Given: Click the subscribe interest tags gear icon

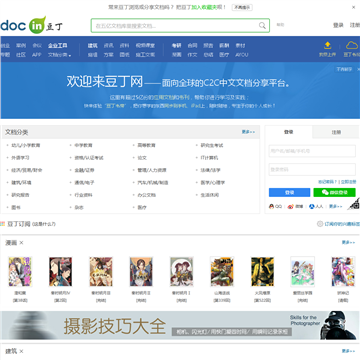Looking at the screenshot, I should [320, 224].
